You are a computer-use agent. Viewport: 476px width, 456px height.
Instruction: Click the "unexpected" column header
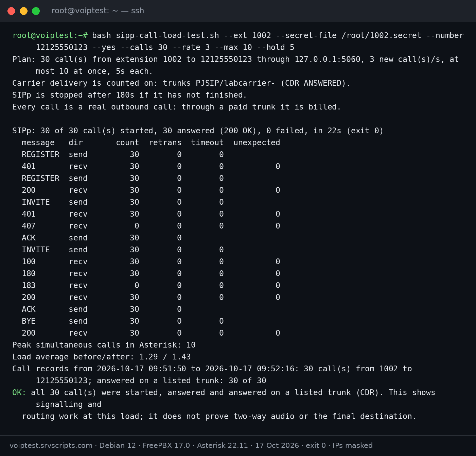coord(257,142)
